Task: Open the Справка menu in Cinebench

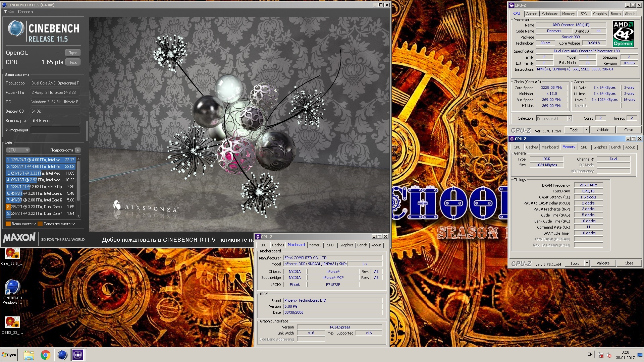Action: (x=25, y=12)
